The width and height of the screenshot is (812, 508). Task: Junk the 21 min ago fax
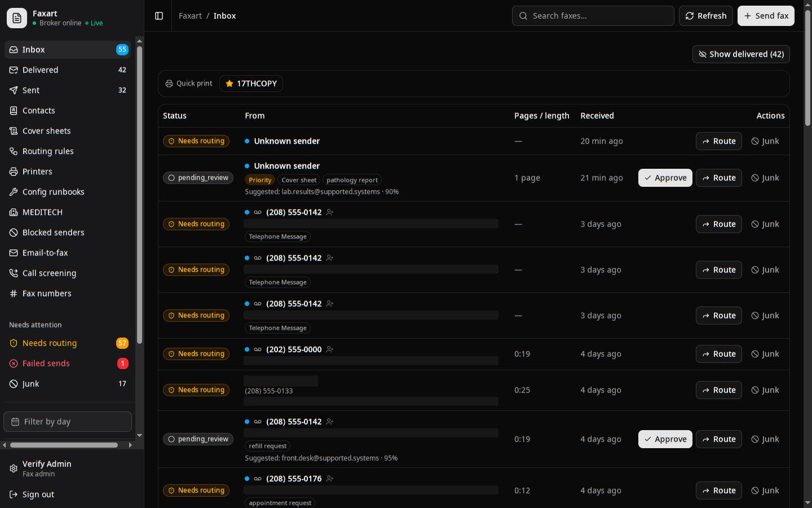pyautogui.click(x=765, y=178)
